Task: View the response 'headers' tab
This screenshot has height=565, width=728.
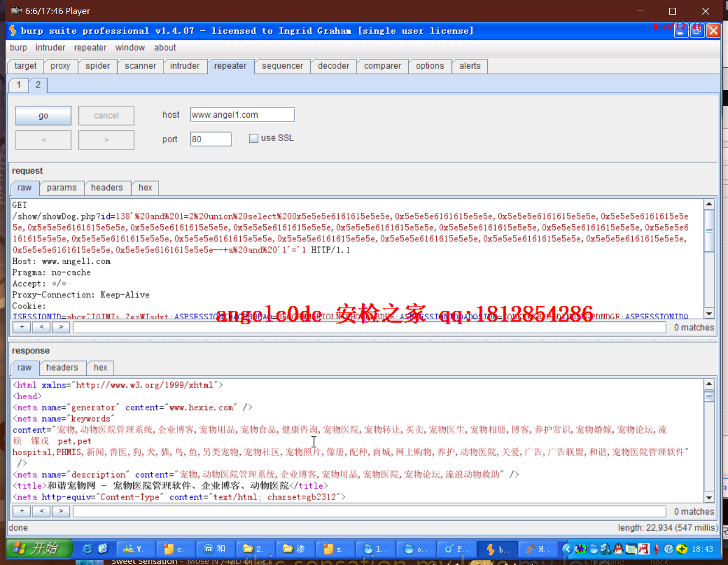Action: click(62, 368)
